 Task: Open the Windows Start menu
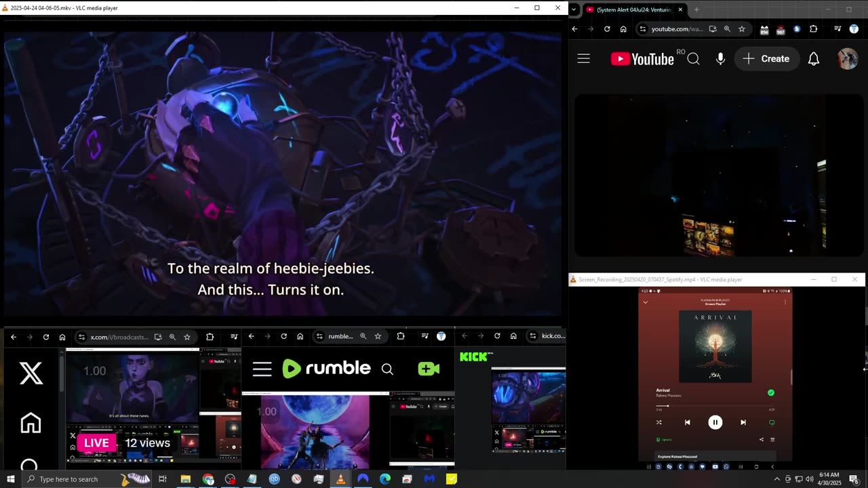(11, 479)
